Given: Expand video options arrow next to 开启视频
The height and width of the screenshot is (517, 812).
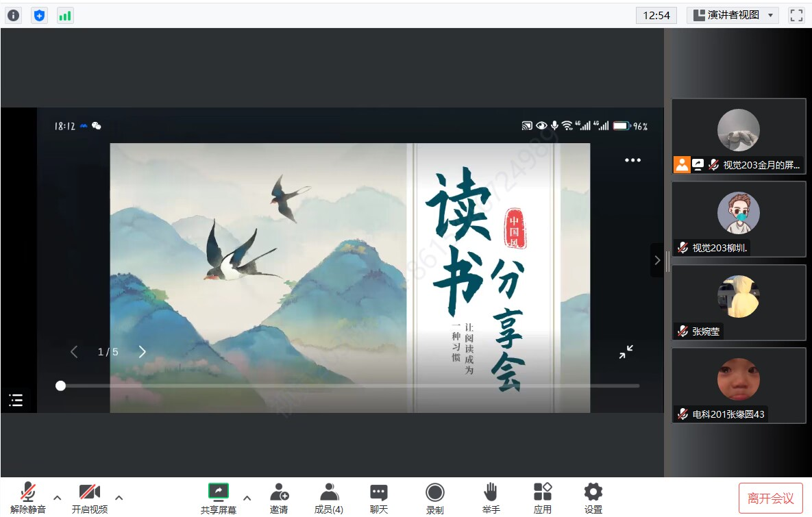Looking at the screenshot, I should 119,497.
